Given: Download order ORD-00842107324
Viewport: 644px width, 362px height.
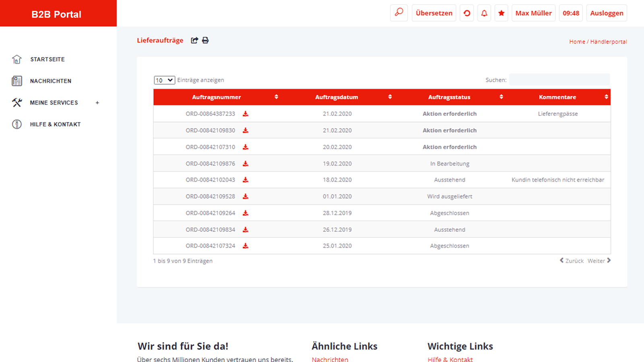Looking at the screenshot, I should click(246, 246).
